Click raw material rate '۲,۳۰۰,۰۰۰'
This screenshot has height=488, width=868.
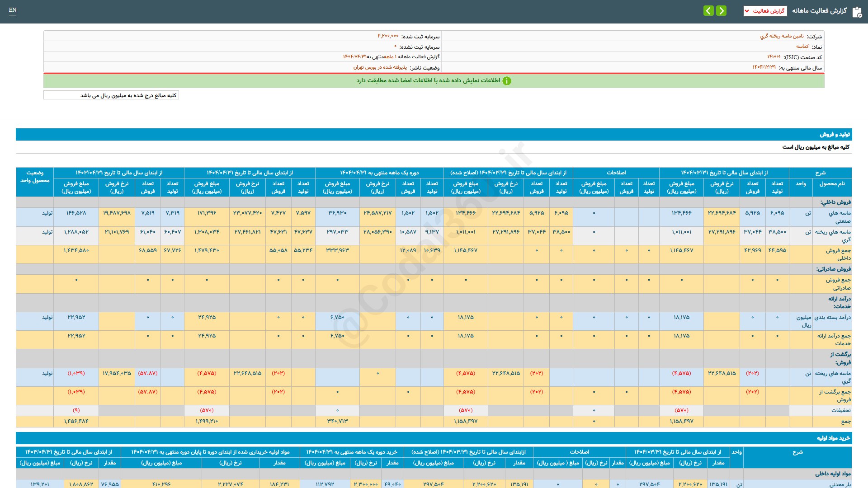pyautogui.click(x=366, y=484)
